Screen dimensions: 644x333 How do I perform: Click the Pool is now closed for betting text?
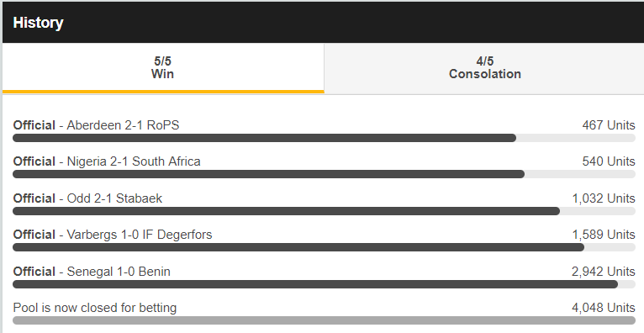click(95, 308)
